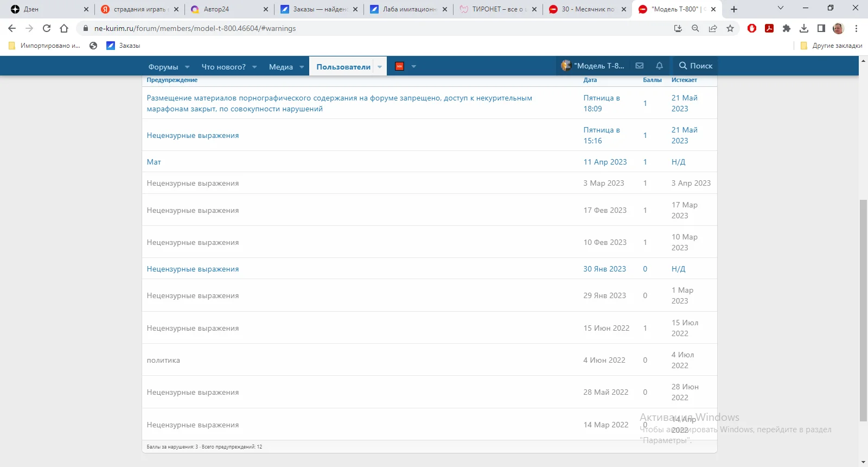This screenshot has height=467, width=868.
Task: Click the red SOS icon in forum navigation
Action: pos(399,66)
